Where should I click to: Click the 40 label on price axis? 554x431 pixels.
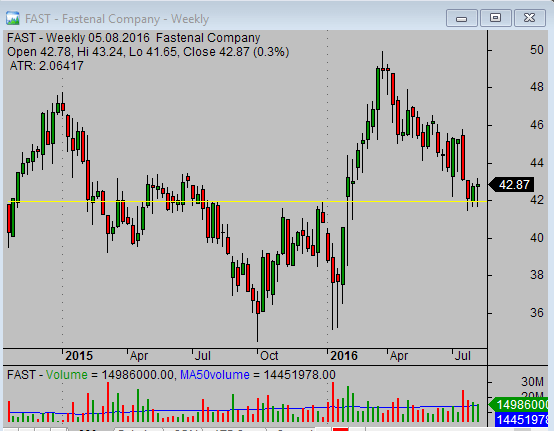coord(537,238)
